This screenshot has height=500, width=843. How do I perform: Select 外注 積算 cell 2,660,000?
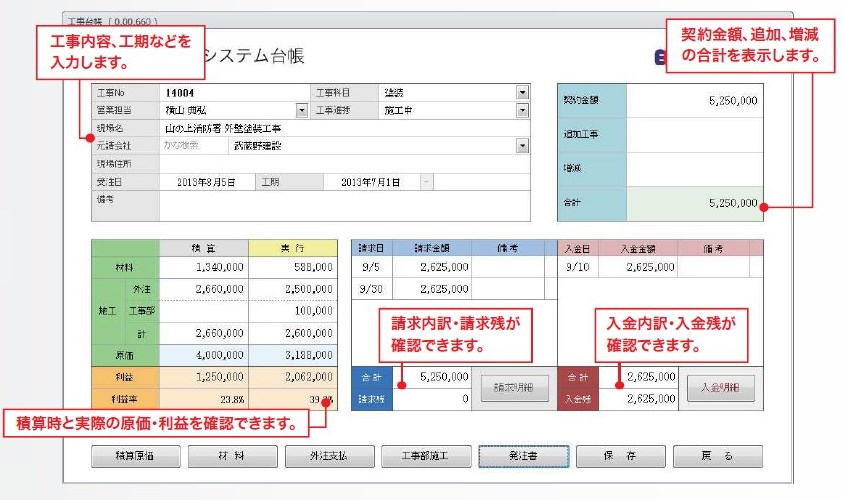pos(204,289)
